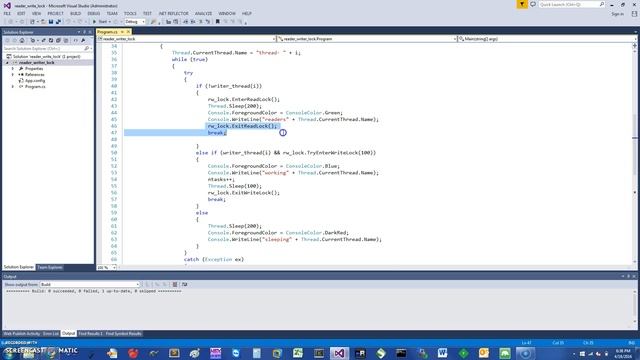Click the taskbar clock and date
The height and width of the screenshot is (360, 640).
tap(623, 353)
